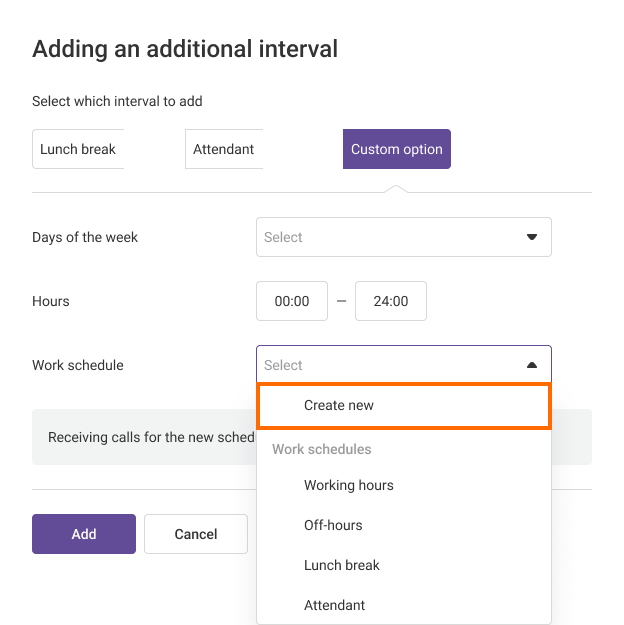This screenshot has width=624, height=625.
Task: Click the Days of the week label
Action: tap(85, 237)
